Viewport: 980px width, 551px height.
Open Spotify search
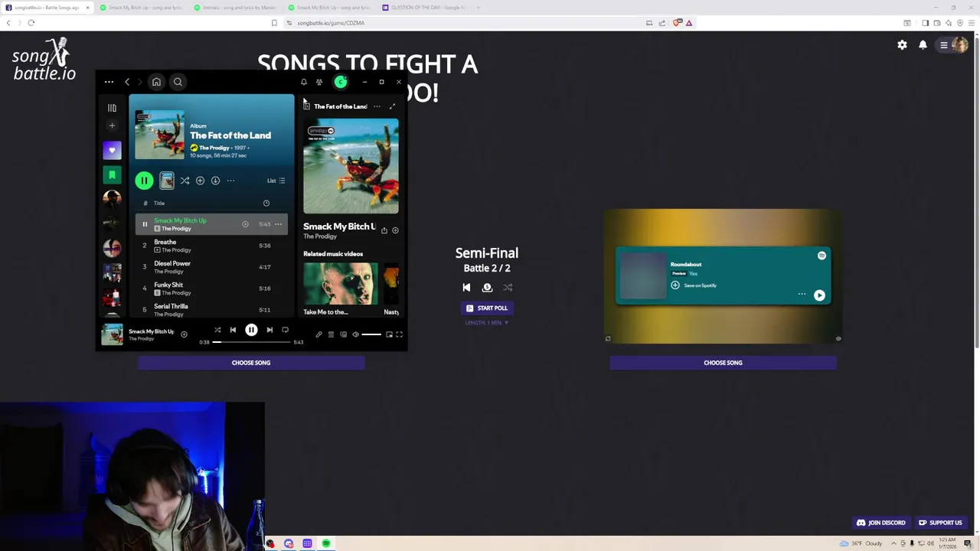tap(178, 82)
